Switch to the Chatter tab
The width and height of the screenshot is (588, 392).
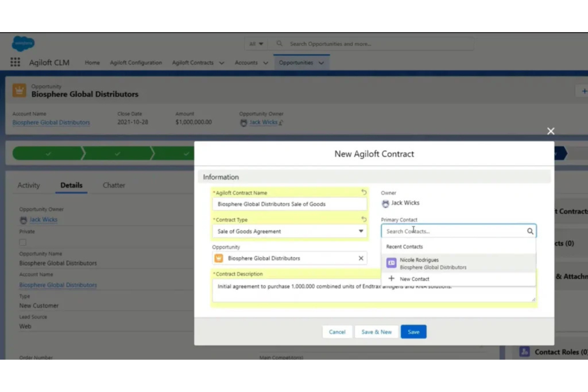point(114,185)
